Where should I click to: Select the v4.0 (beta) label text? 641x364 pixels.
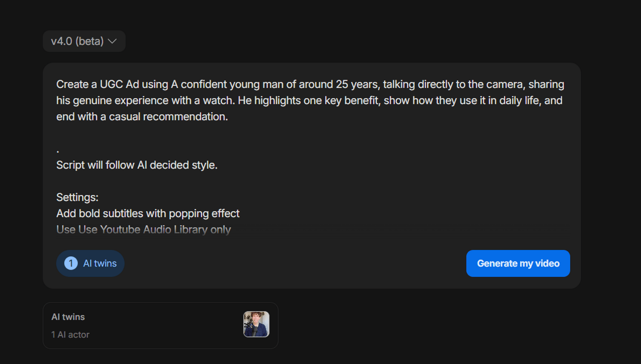point(77,41)
